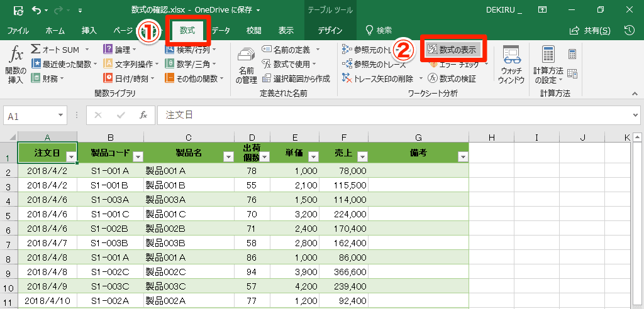Image resolution: width=644 pixels, height=309 pixels.
Task: Open the filter dropdown for 単価
Action: (313, 157)
